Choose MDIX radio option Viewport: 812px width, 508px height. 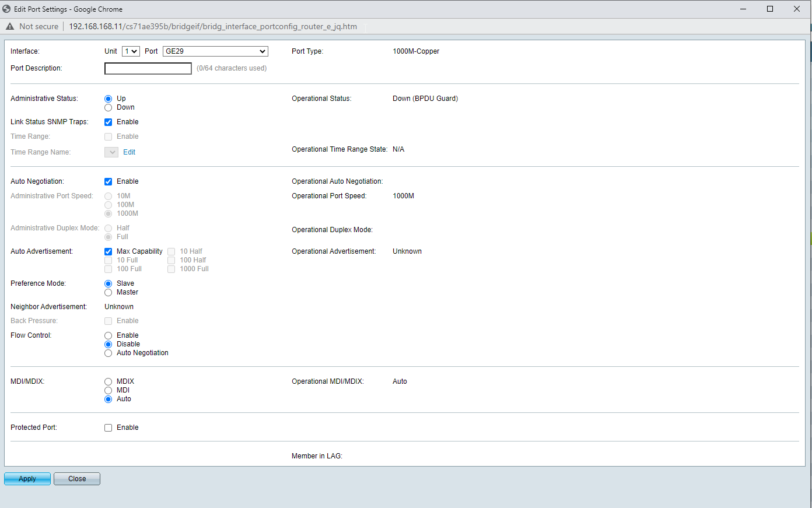(108, 382)
